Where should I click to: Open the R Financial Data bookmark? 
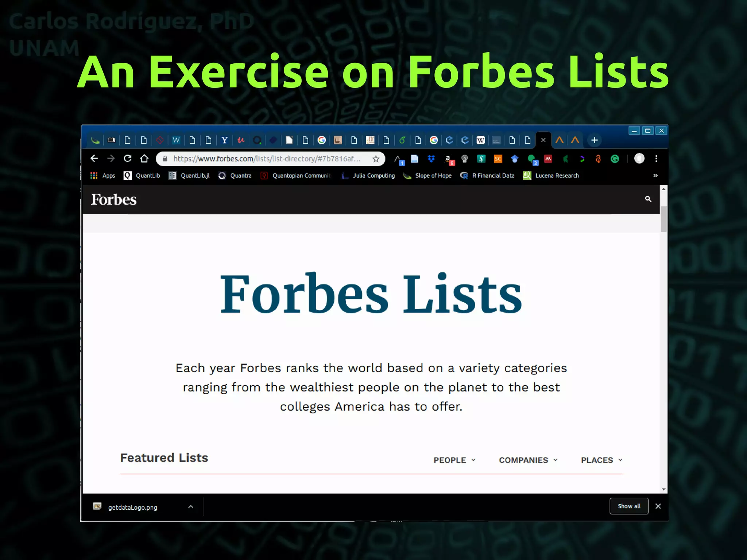487,175
